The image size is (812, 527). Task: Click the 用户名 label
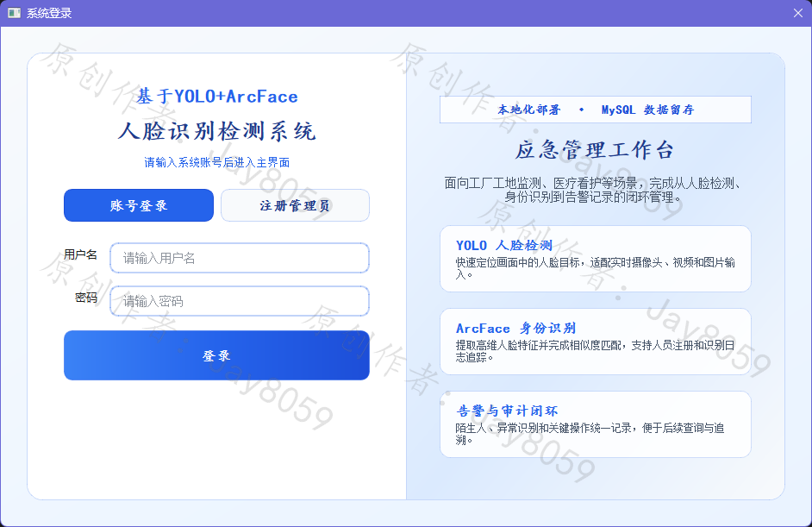(80, 254)
